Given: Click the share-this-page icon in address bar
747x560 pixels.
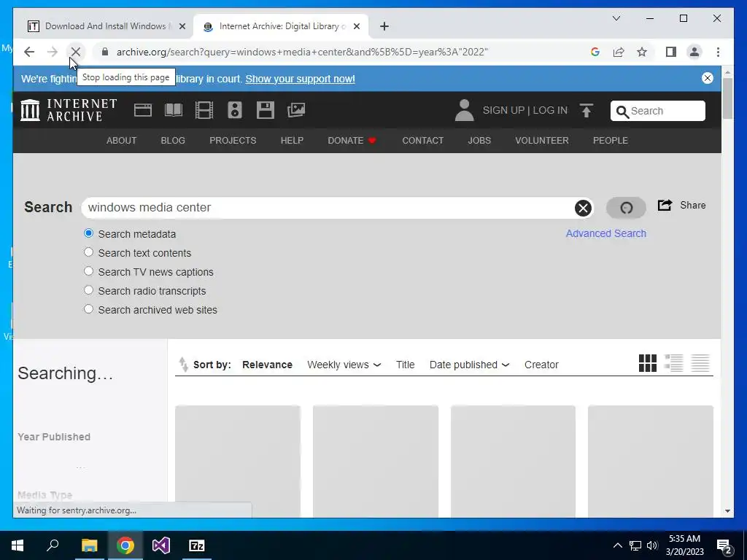Looking at the screenshot, I should tap(619, 52).
